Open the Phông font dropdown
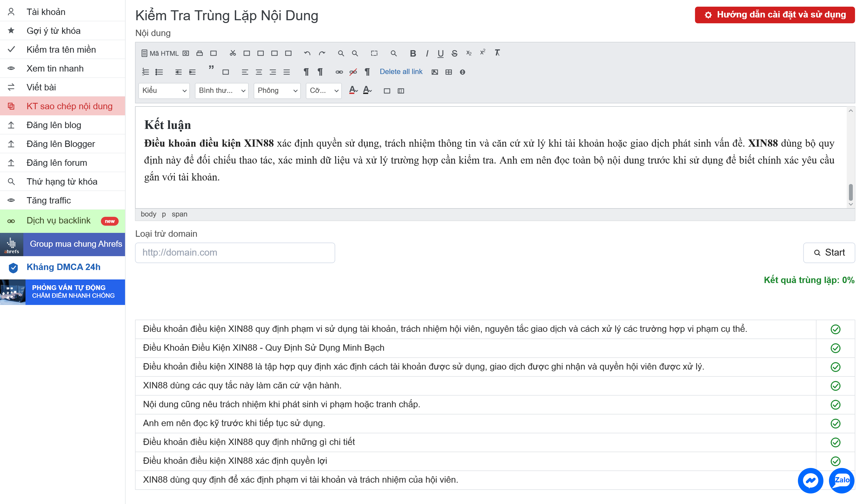Screen dimensions: 865x504 (x=277, y=91)
